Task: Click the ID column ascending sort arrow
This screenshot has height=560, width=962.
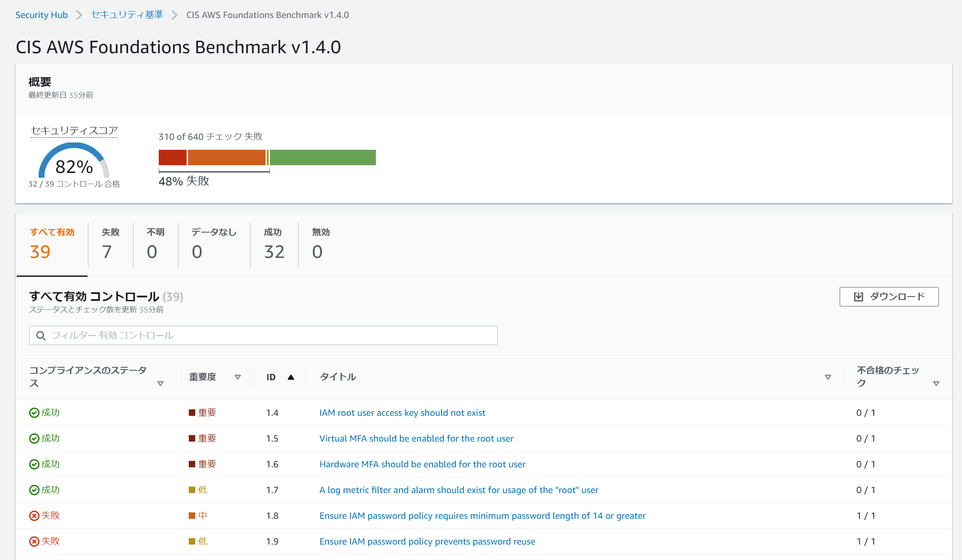Action: [x=291, y=377]
